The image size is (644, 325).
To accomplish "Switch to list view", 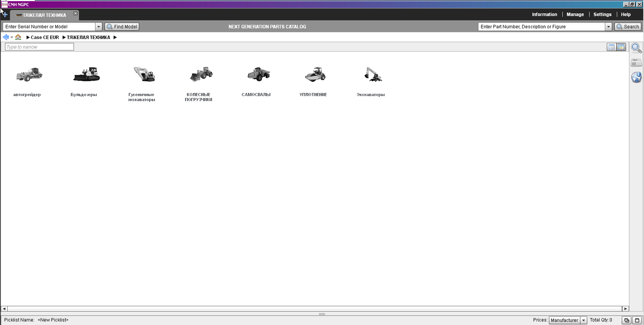I will [611, 47].
